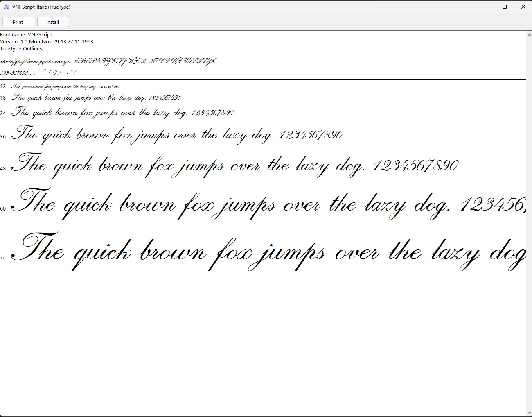The width and height of the screenshot is (532, 417).
Task: Click the Version 1.0 date line
Action: pyautogui.click(x=47, y=42)
